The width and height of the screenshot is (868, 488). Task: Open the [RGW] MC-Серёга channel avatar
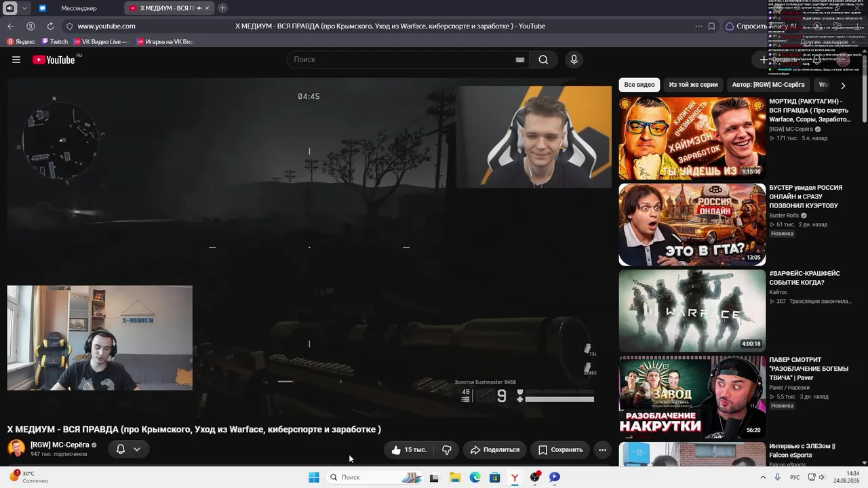tap(16, 449)
